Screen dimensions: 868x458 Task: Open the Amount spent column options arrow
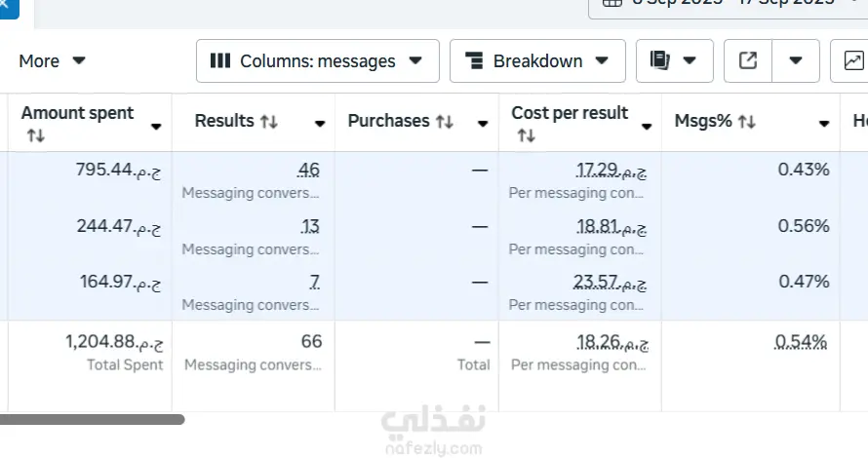pos(156,127)
